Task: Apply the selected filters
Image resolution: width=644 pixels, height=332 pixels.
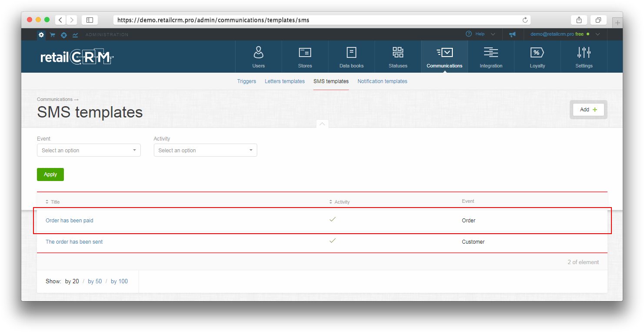Action: click(50, 174)
